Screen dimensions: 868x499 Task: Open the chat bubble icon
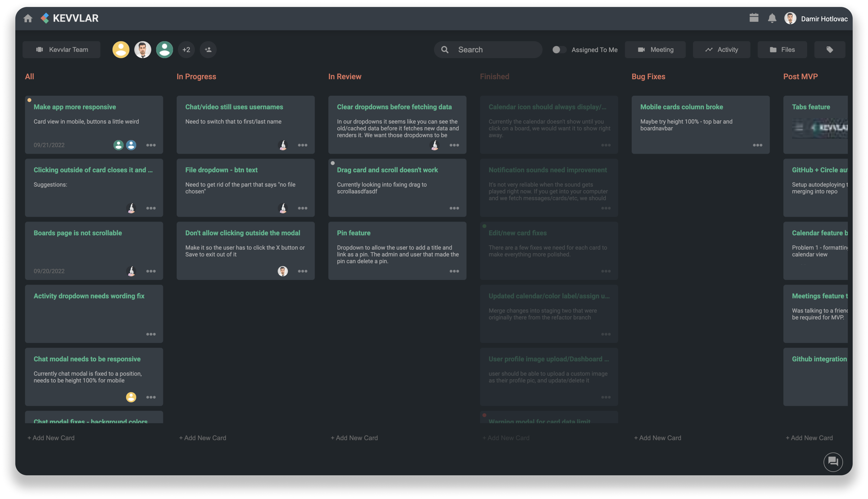[x=833, y=462]
